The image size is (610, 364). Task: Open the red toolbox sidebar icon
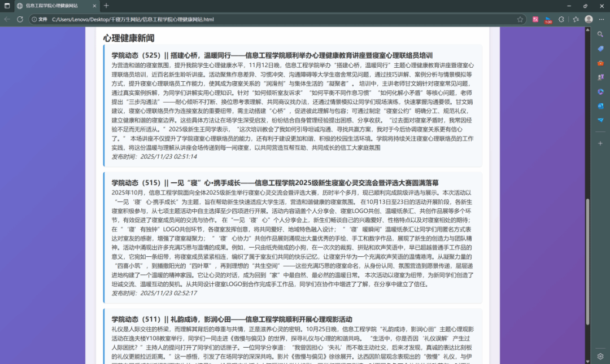(x=600, y=63)
